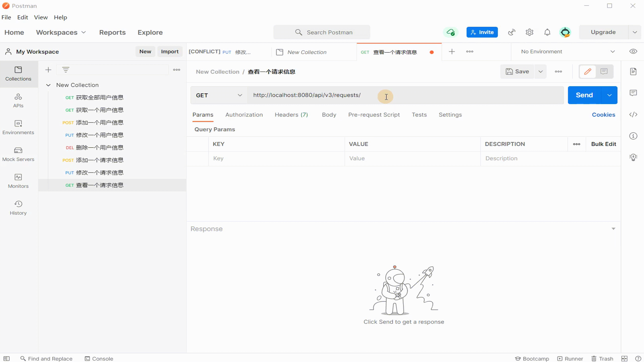The width and height of the screenshot is (644, 362).
Task: Click the user avatar icon
Action: [565, 32]
